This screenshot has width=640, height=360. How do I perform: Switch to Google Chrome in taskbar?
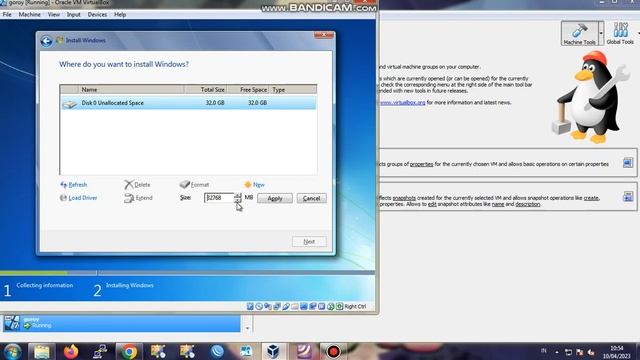pyautogui.click(x=129, y=351)
